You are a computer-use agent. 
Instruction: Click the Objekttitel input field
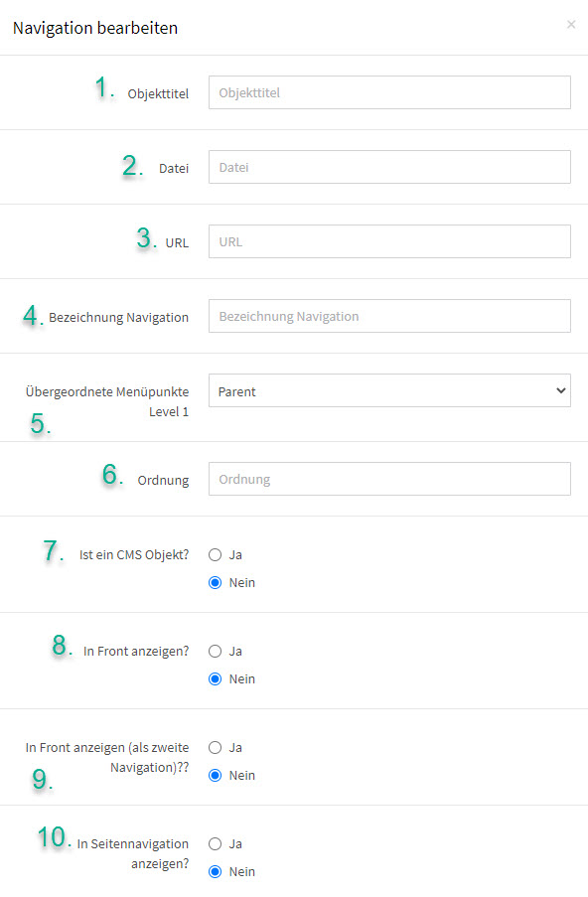tap(389, 92)
